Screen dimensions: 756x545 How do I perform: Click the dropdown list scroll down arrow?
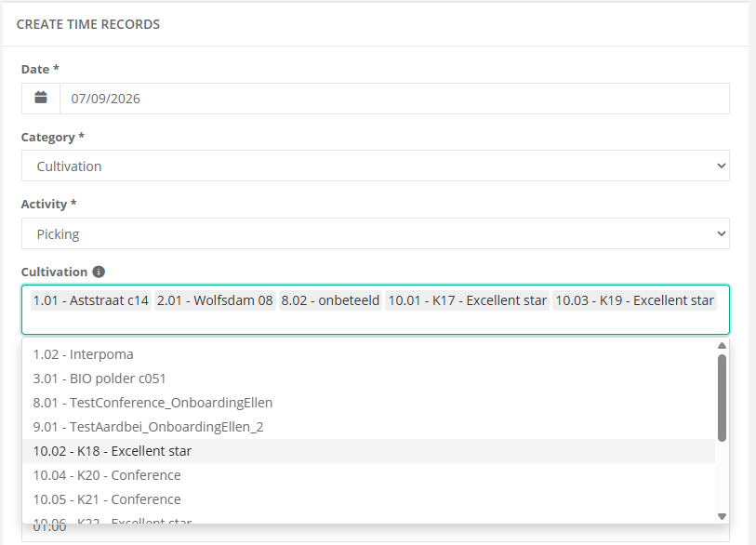[722, 516]
